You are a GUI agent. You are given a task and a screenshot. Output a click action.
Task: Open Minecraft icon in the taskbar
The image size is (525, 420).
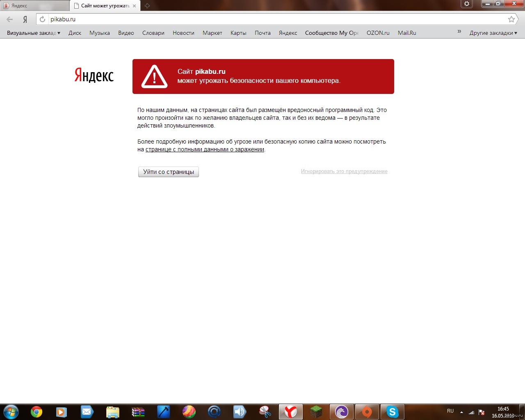pos(316,412)
